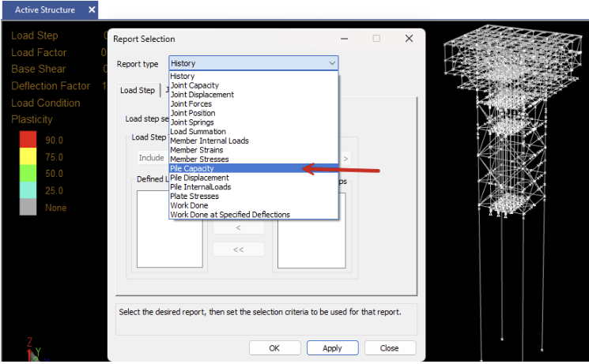Viewport: 589px width, 364px height.
Task: Choose Joint Capacity report type
Action: (x=254, y=85)
